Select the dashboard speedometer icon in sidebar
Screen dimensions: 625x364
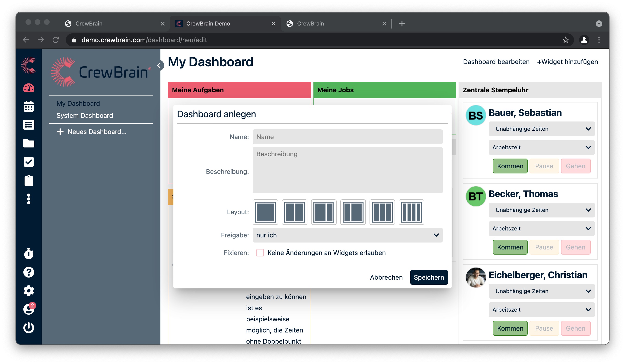[x=29, y=88]
